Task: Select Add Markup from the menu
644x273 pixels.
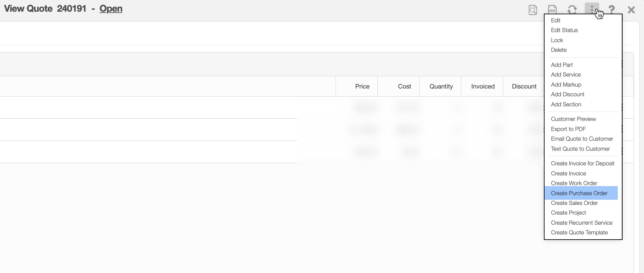Action: (566, 85)
